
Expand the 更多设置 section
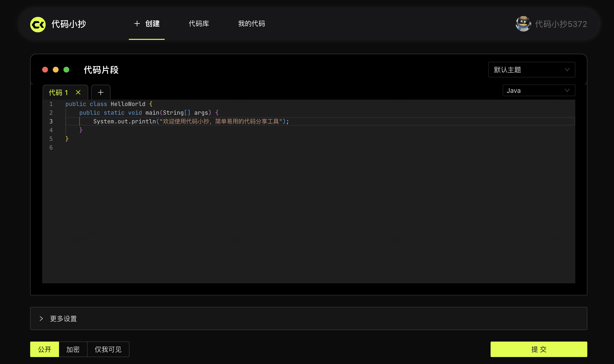63,319
